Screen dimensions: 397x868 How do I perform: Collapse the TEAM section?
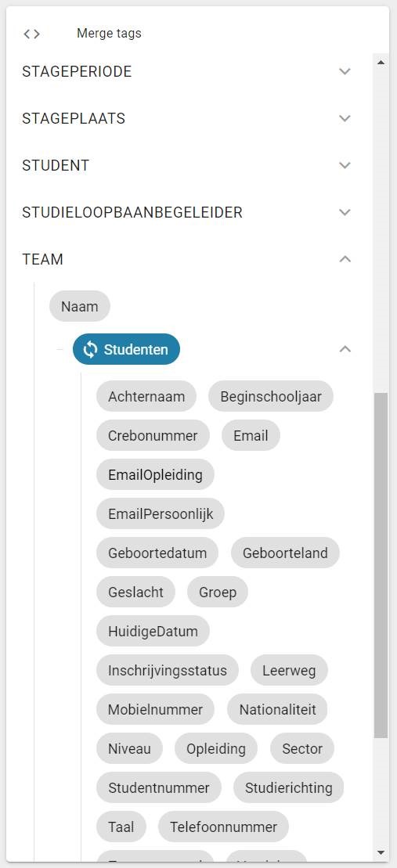[x=345, y=259]
